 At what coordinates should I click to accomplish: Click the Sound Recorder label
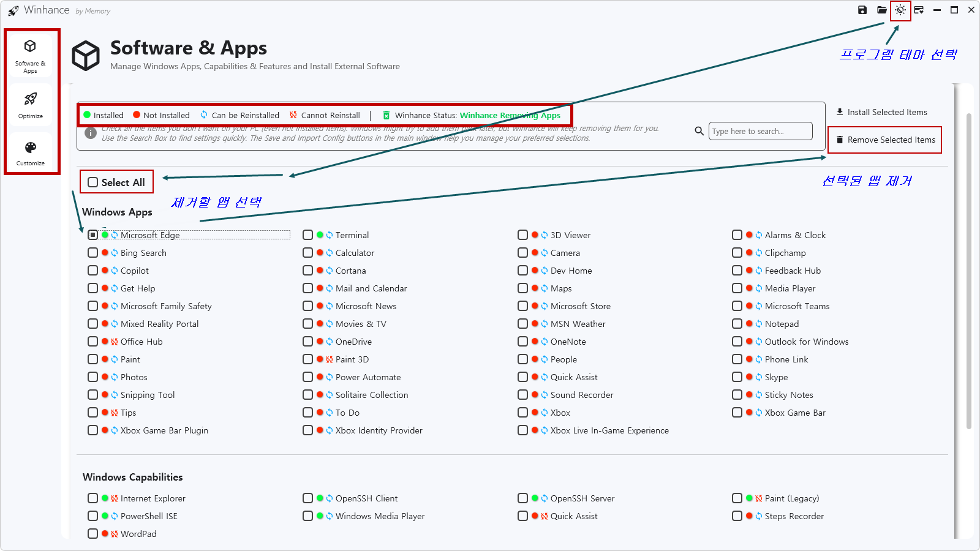pos(582,395)
